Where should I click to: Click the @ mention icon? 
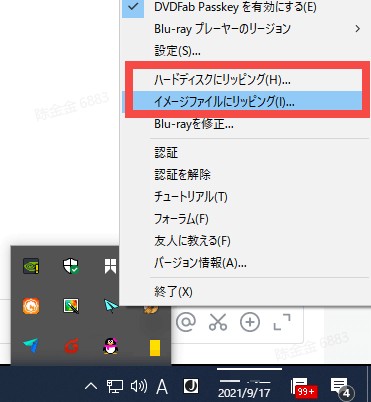(x=186, y=322)
